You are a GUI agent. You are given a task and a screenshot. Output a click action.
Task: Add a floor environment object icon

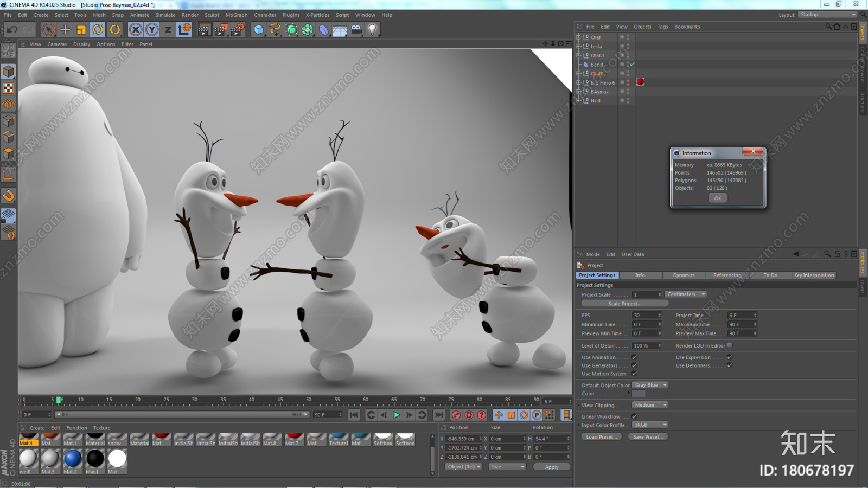[x=340, y=29]
